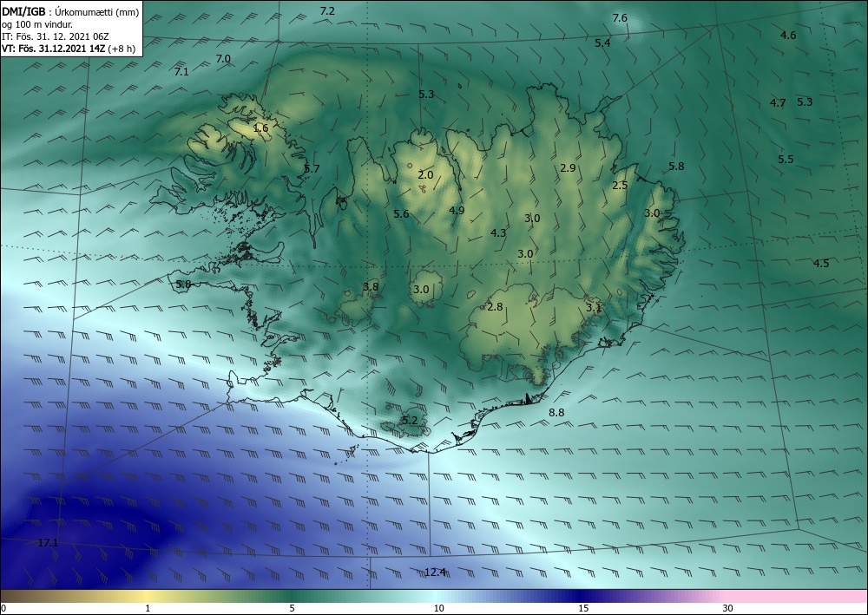Image resolution: width=868 pixels, height=615 pixels.
Task: Click the dark blue section of the color bar
Action: (x=582, y=596)
